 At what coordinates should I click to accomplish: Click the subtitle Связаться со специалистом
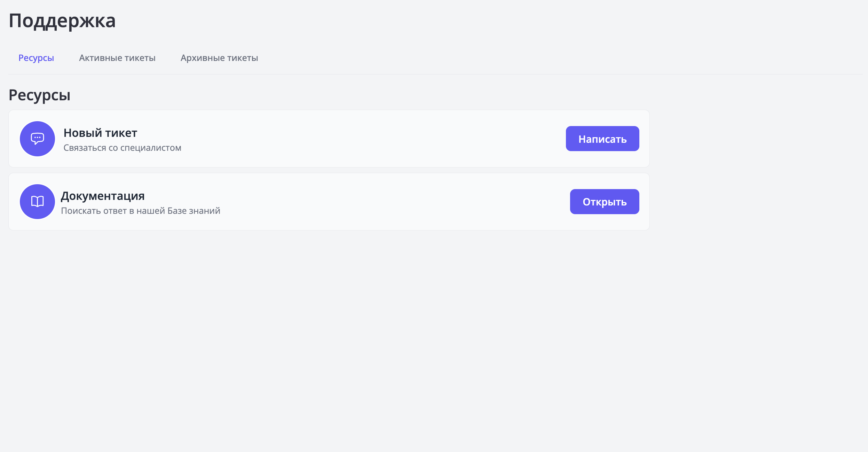tap(122, 147)
